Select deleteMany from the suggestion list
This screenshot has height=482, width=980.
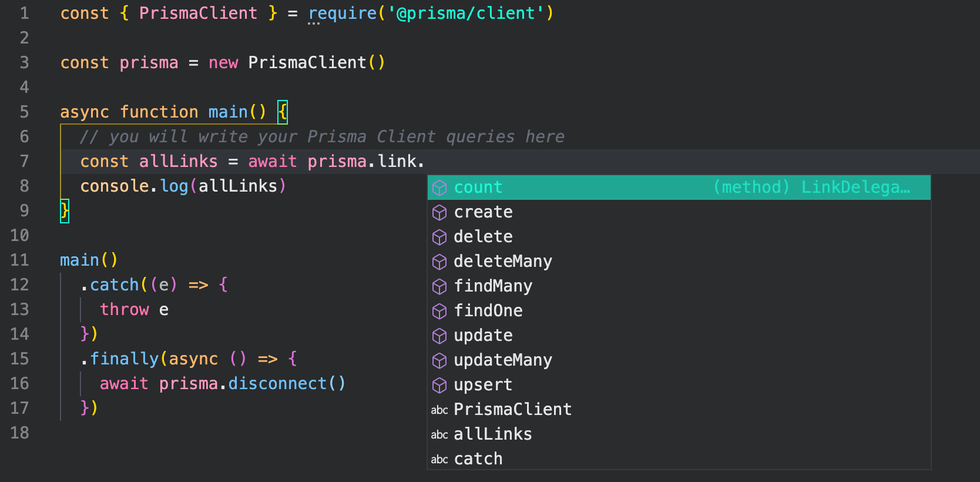coord(679,262)
